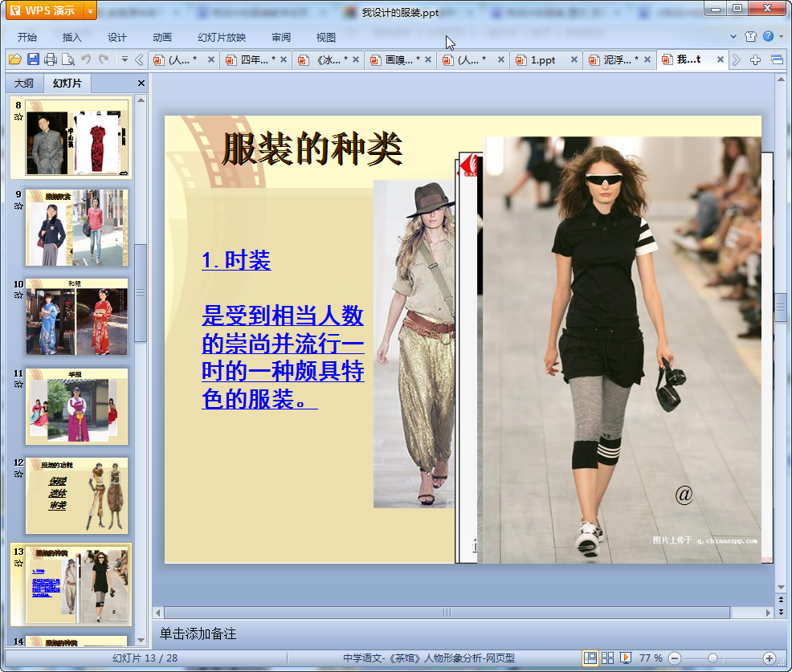Click animation star icon under slide 10 number
Image resolution: width=792 pixels, height=672 pixels.
click(18, 295)
